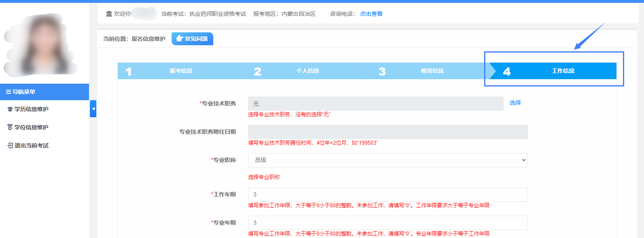Switch to step 3 教育信息

click(432, 71)
